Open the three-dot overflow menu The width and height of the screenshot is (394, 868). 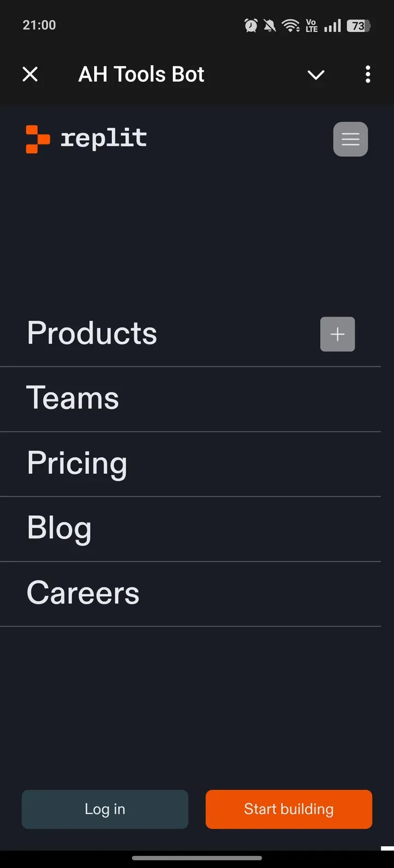coord(368,74)
